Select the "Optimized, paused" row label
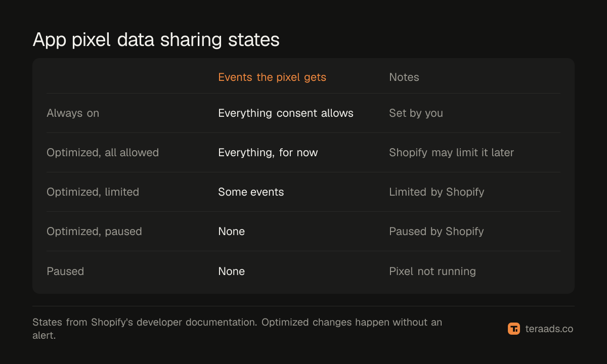Screen dimensions: 607x364 pyautogui.click(x=94, y=232)
